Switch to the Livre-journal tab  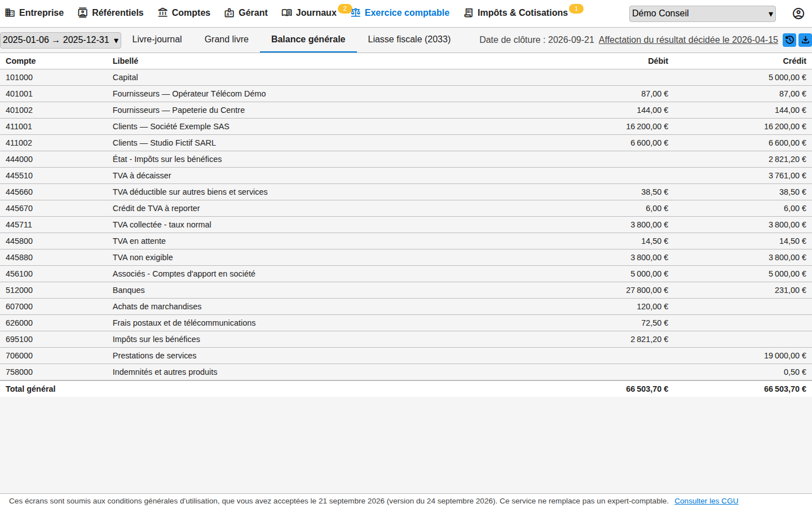pos(157,40)
